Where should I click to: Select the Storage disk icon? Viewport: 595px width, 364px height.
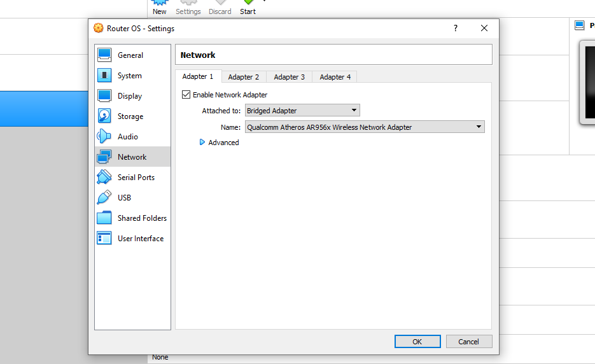[x=104, y=116]
